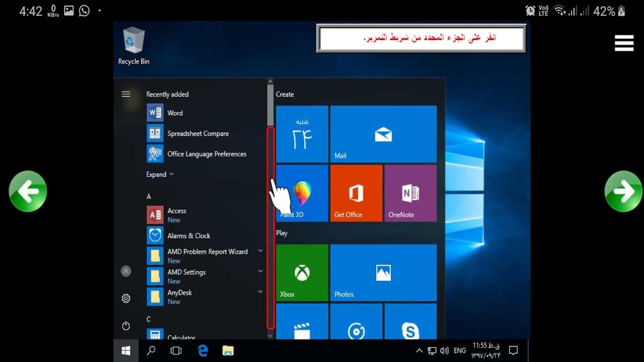Click the volume speaker tray icon
This screenshot has height=362, width=644.
click(444, 351)
